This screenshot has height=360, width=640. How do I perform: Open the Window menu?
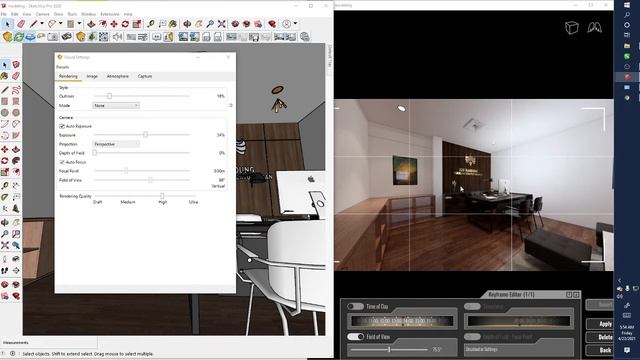(x=88, y=14)
